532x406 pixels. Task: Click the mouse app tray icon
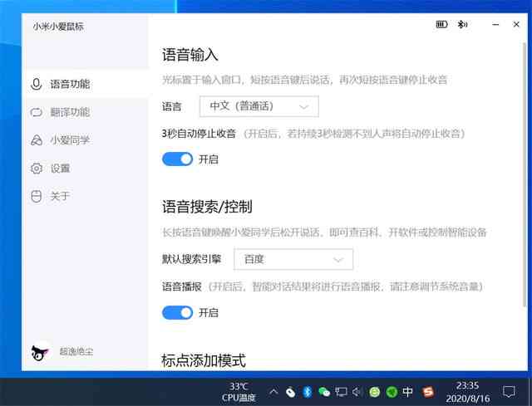(290, 392)
